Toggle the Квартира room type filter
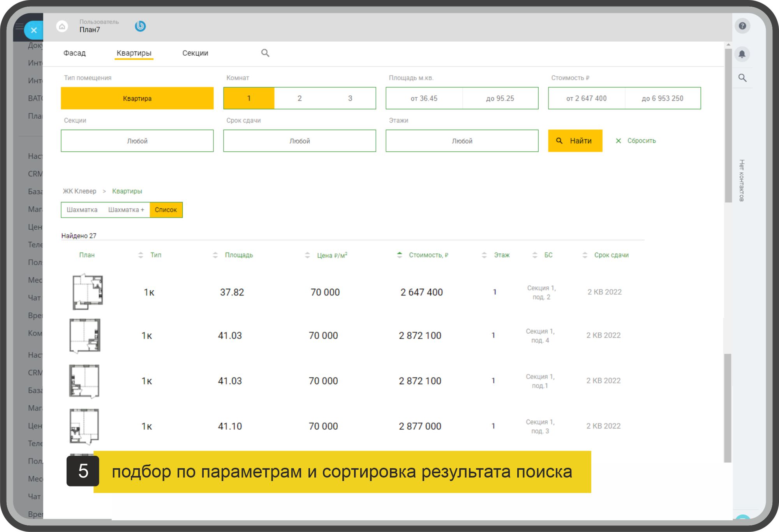This screenshot has width=779, height=532. pos(137,98)
